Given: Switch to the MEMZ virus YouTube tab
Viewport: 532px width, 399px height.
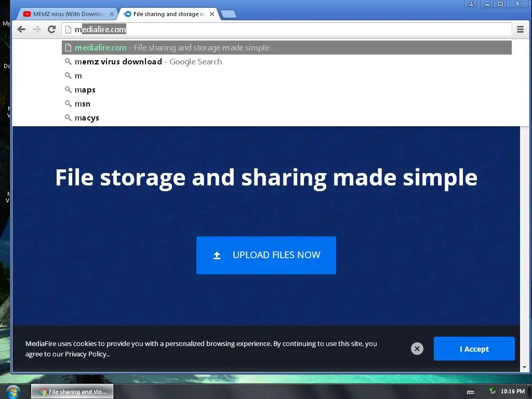Looking at the screenshot, I should click(x=68, y=14).
